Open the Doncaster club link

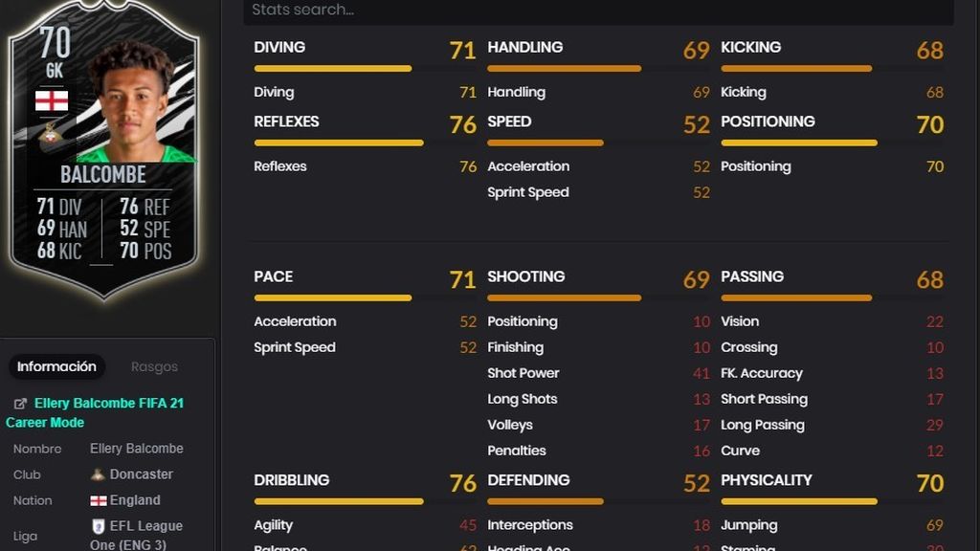pos(142,474)
